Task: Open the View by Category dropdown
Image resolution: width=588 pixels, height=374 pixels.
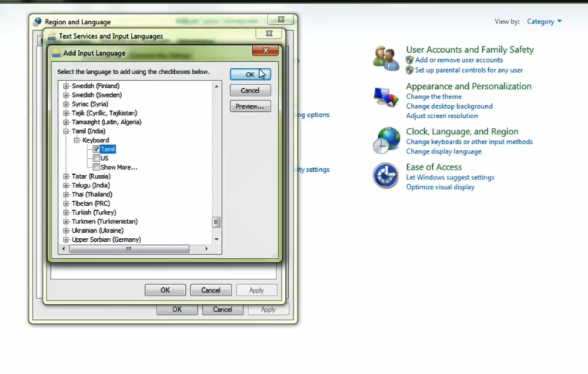Action: tap(544, 22)
